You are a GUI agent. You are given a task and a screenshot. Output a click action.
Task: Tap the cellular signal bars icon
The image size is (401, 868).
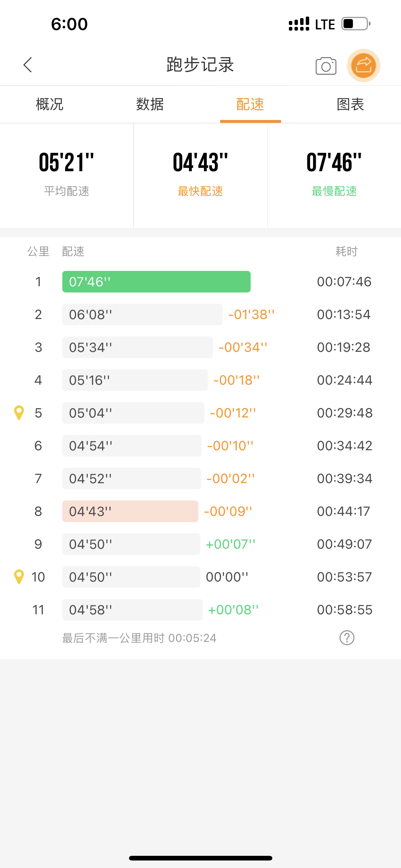299,24
